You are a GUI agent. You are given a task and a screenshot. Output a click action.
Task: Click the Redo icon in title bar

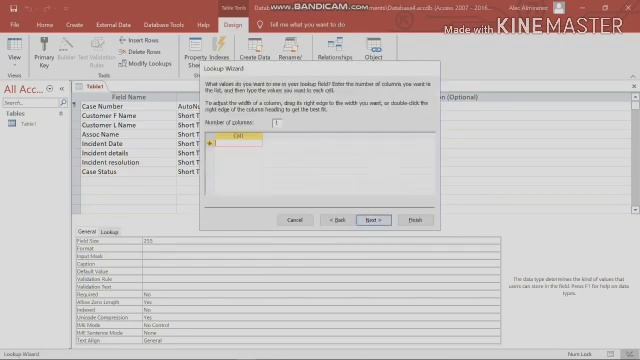click(47, 8)
